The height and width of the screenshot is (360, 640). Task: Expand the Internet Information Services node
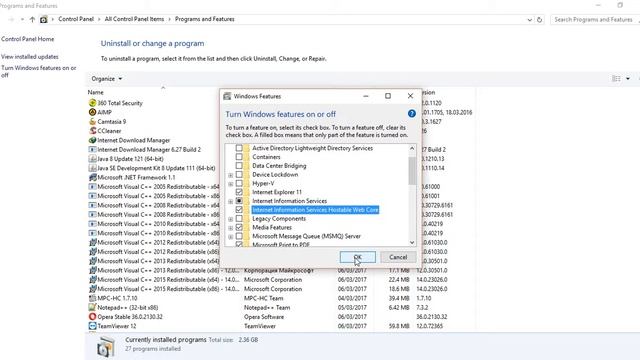tap(231, 201)
